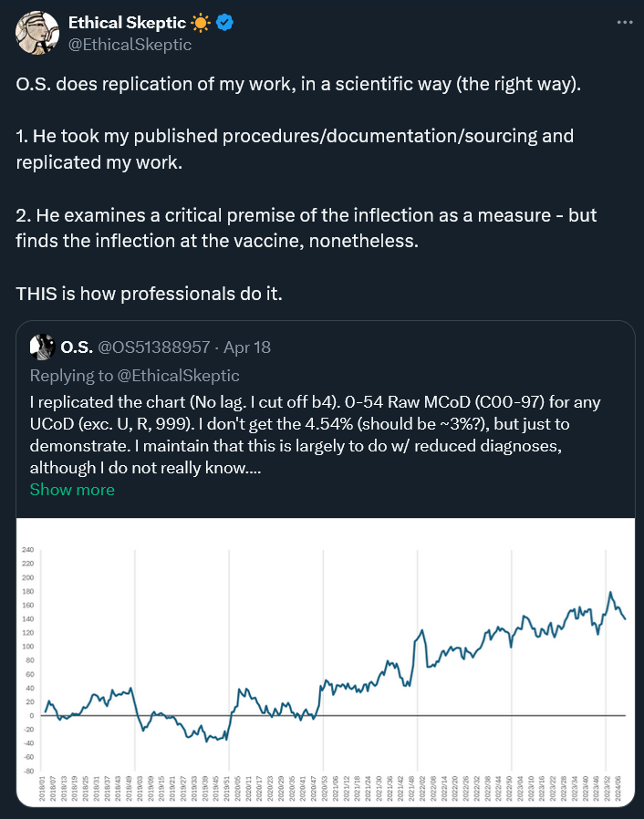Screen dimensions: 644x819
Task: Expand the quoted tweet with Show more
Action: tap(72, 490)
